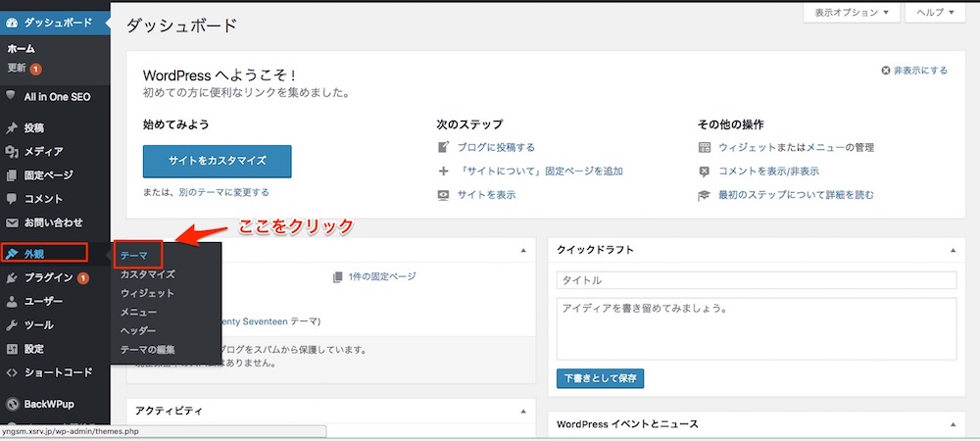Image resolution: width=980 pixels, height=441 pixels.
Task: Select テーマ in the 外観 submenu
Action: click(134, 256)
